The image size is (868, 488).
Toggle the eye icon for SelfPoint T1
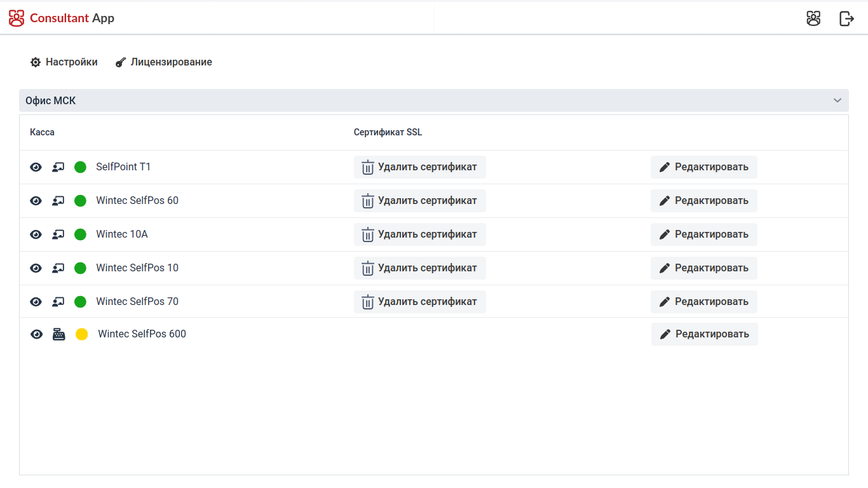[36, 167]
